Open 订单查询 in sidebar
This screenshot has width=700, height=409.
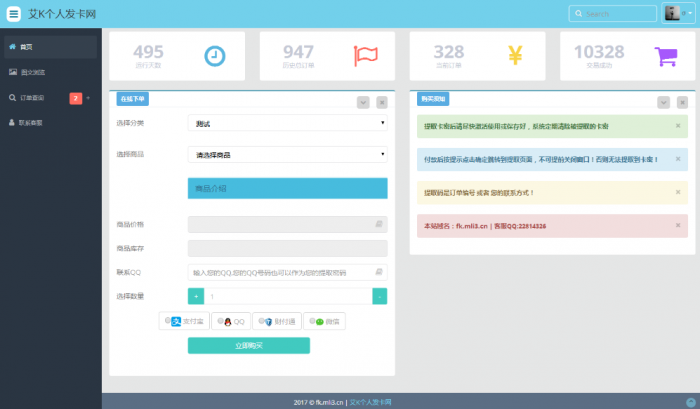pos(32,98)
